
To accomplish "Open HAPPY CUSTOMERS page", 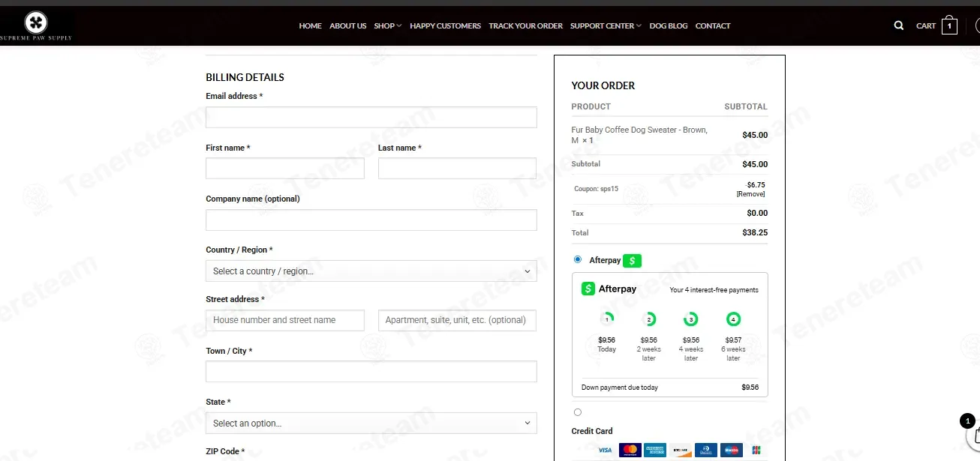I will coord(446,25).
